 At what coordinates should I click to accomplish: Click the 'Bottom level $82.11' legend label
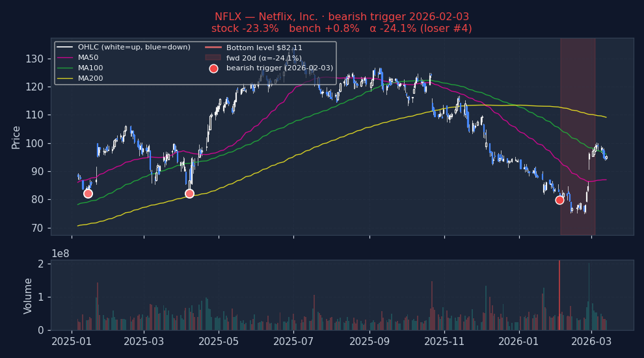coord(264,48)
